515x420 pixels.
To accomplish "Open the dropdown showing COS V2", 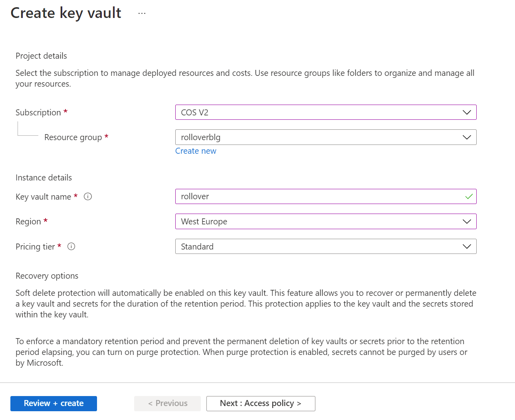I will point(319,112).
